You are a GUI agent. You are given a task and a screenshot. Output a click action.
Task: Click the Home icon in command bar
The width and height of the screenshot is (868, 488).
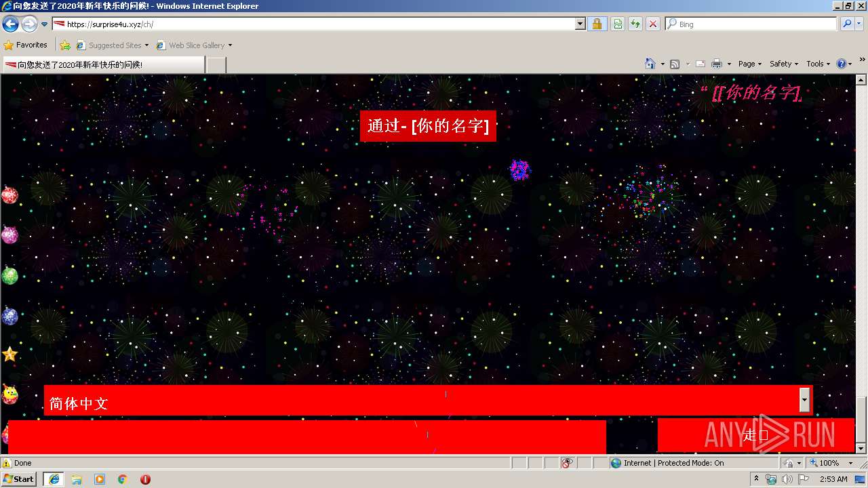tap(650, 64)
